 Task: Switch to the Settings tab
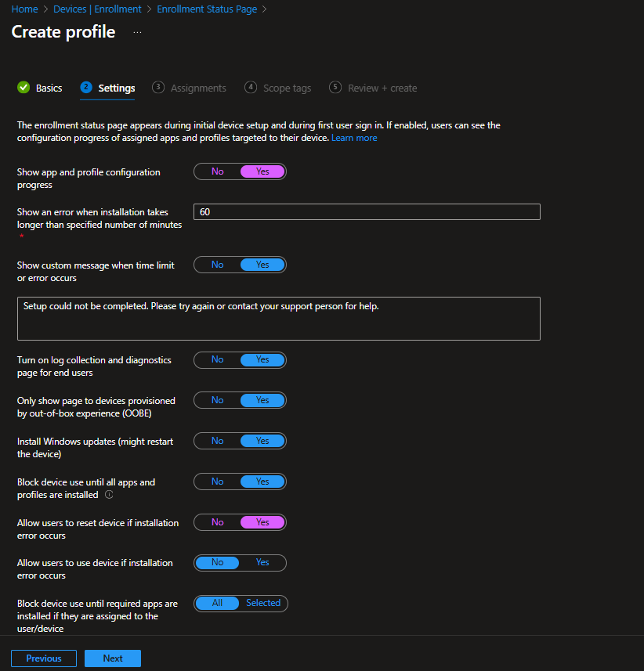pyautogui.click(x=116, y=88)
